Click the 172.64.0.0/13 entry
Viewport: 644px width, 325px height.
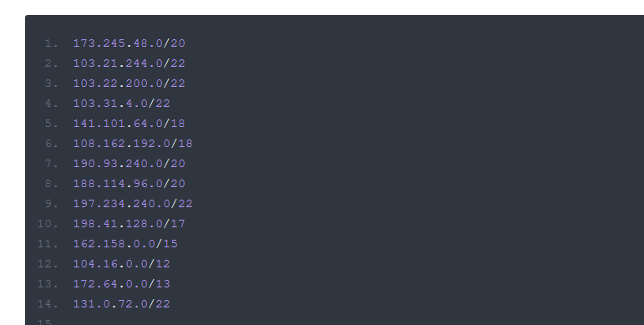click(x=122, y=284)
